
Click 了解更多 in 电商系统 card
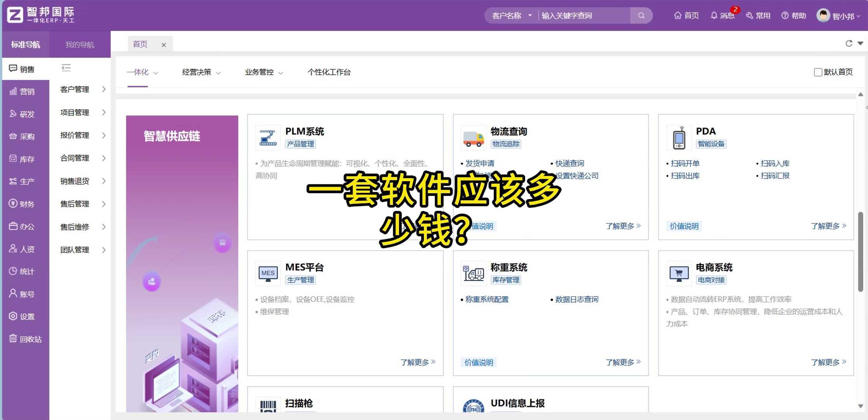coord(828,362)
